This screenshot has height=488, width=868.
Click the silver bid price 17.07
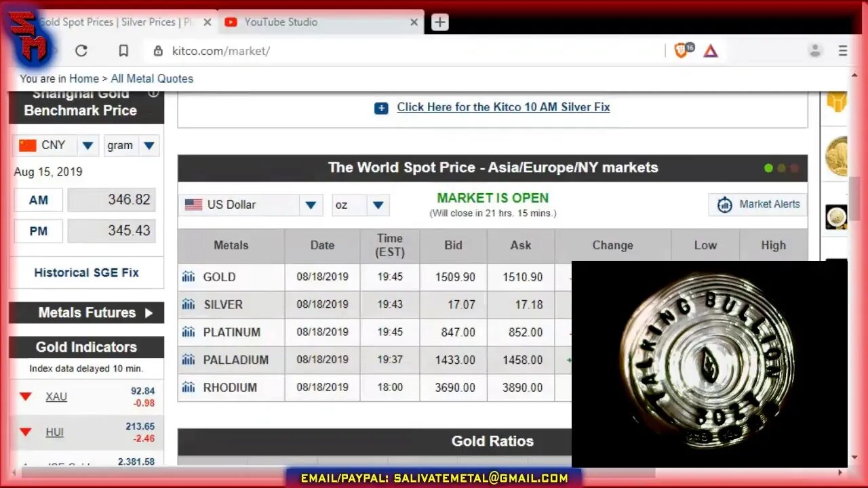pyautogui.click(x=461, y=305)
